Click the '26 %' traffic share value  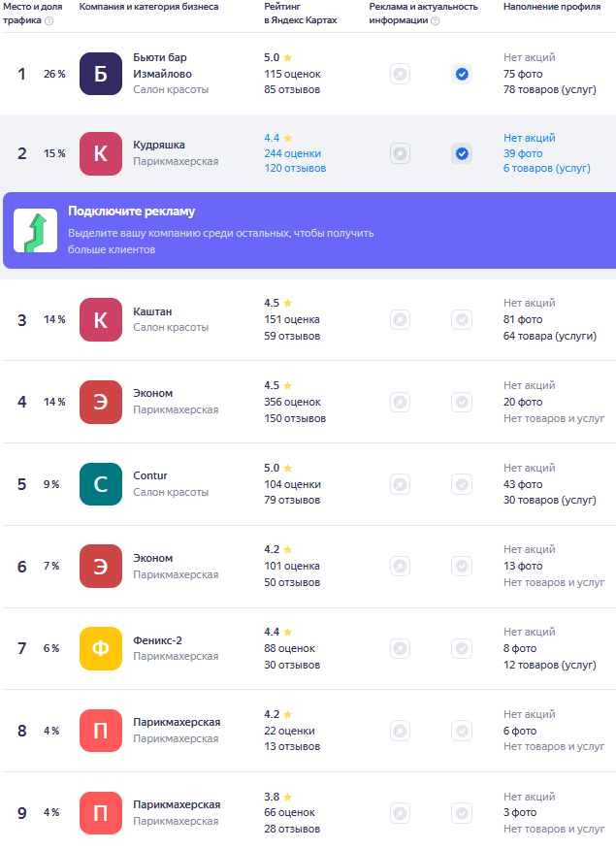(54, 74)
